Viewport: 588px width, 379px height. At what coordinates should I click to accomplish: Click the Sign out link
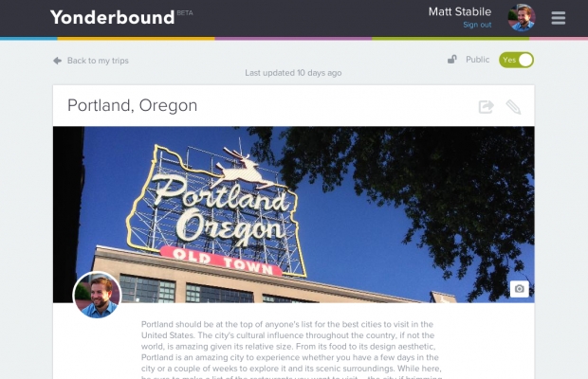point(477,25)
